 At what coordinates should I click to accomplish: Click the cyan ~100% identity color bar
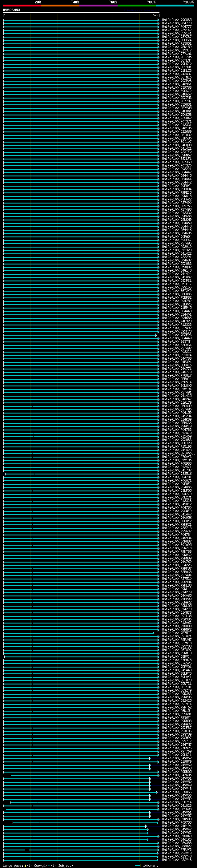click(x=175, y=6)
